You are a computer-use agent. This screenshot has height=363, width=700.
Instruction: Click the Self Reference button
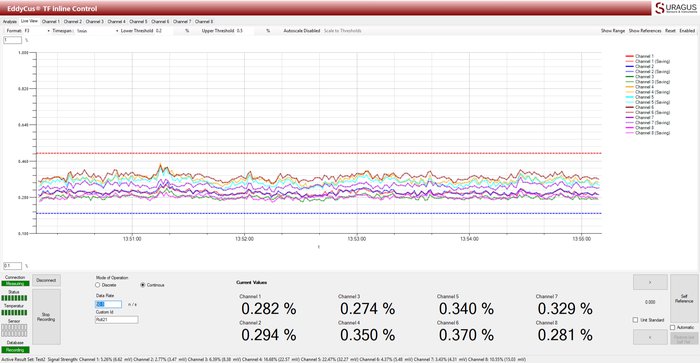tap(684, 299)
